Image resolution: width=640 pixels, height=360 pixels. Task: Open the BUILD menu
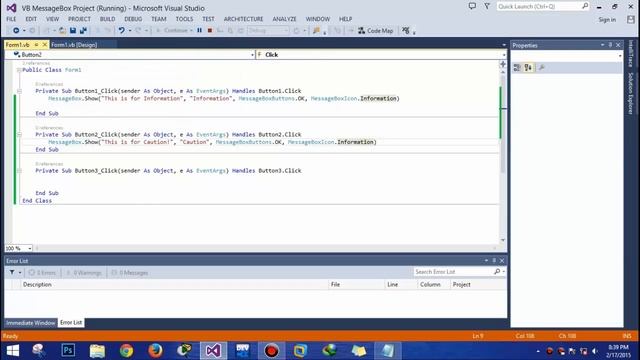(107, 19)
